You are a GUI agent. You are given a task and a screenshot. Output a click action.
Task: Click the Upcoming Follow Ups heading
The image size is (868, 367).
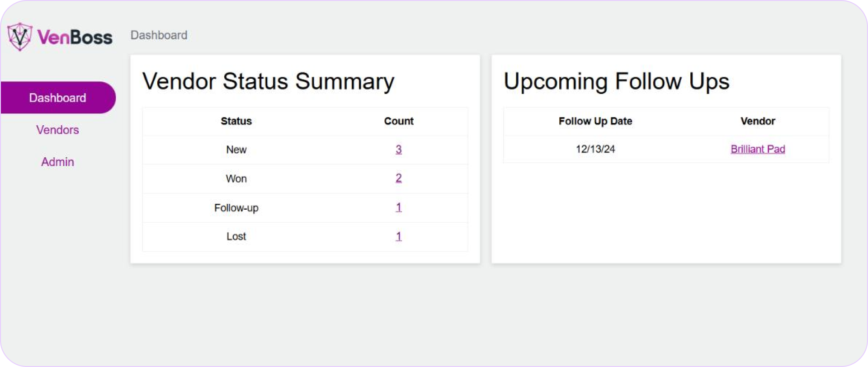(x=616, y=82)
